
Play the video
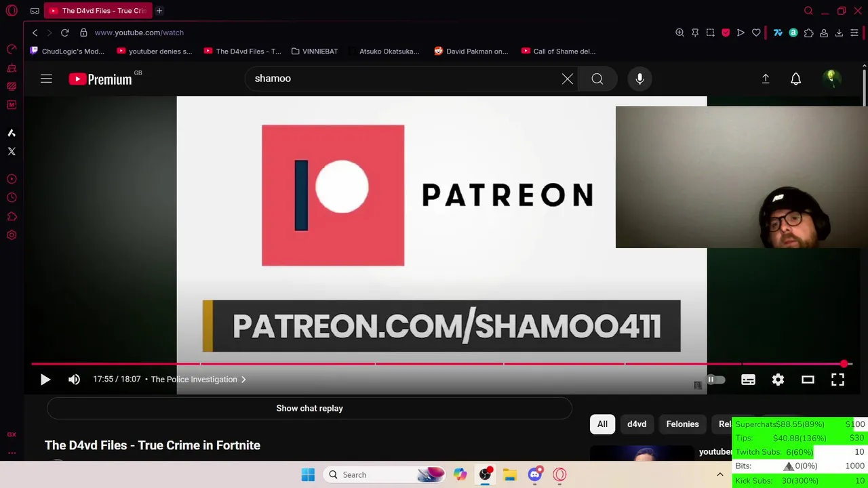45,380
